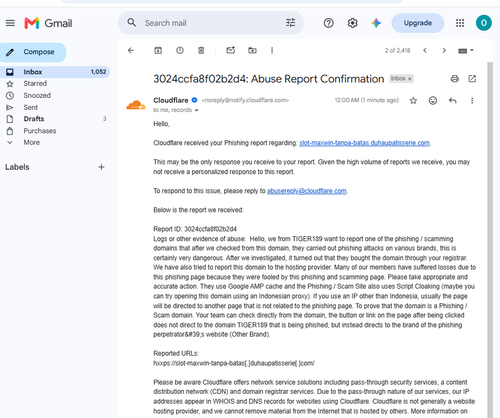The image size is (500, 418).
Task: Open the Gemini sparkle icon
Action: [x=376, y=23]
